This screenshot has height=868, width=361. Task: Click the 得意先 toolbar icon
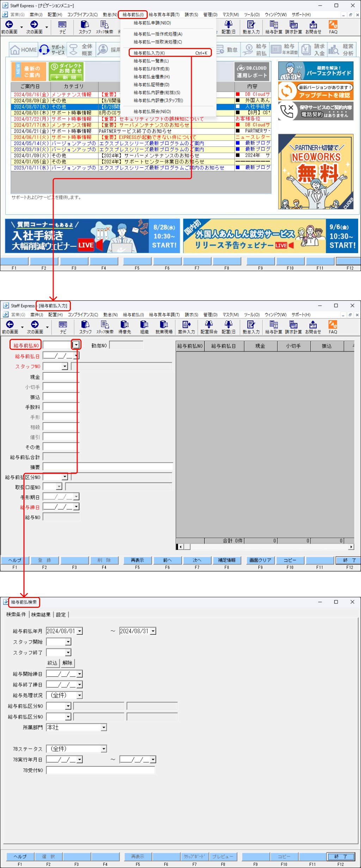[x=124, y=327]
